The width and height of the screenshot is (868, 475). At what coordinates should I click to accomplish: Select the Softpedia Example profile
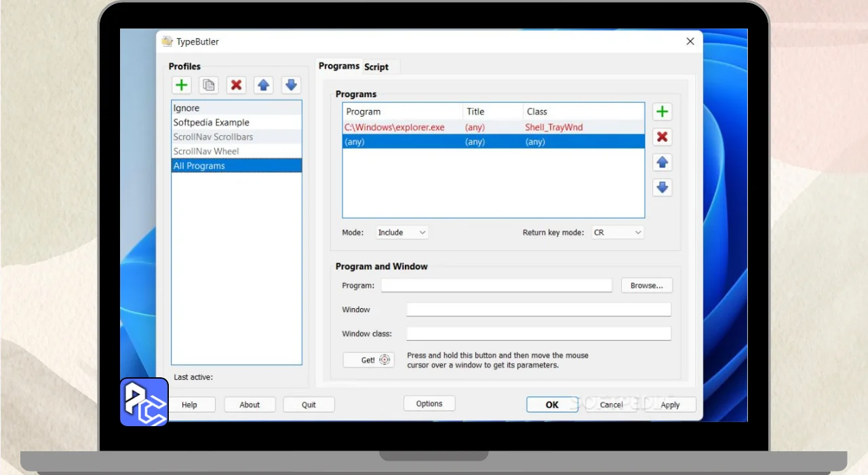click(x=237, y=122)
